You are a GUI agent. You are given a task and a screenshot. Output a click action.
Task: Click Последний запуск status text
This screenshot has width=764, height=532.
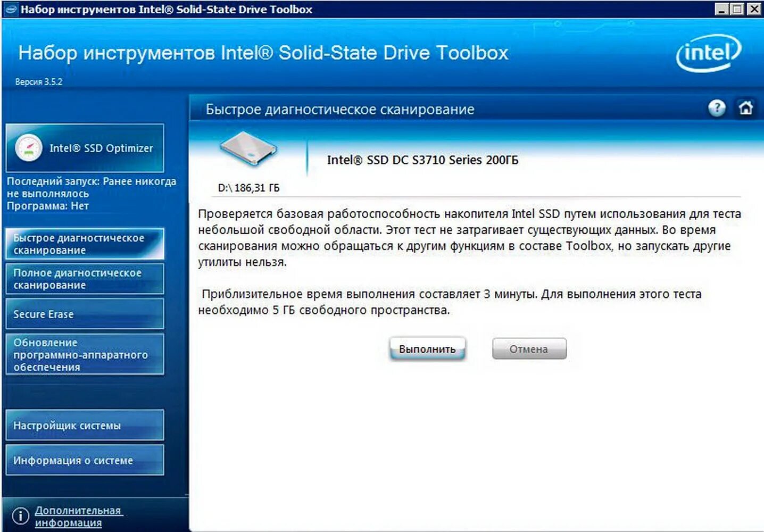(91, 187)
